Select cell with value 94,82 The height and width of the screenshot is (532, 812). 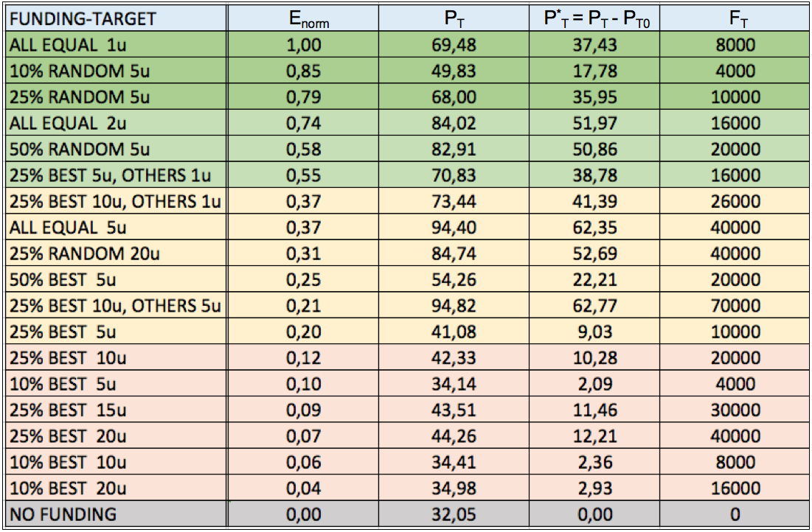454,306
